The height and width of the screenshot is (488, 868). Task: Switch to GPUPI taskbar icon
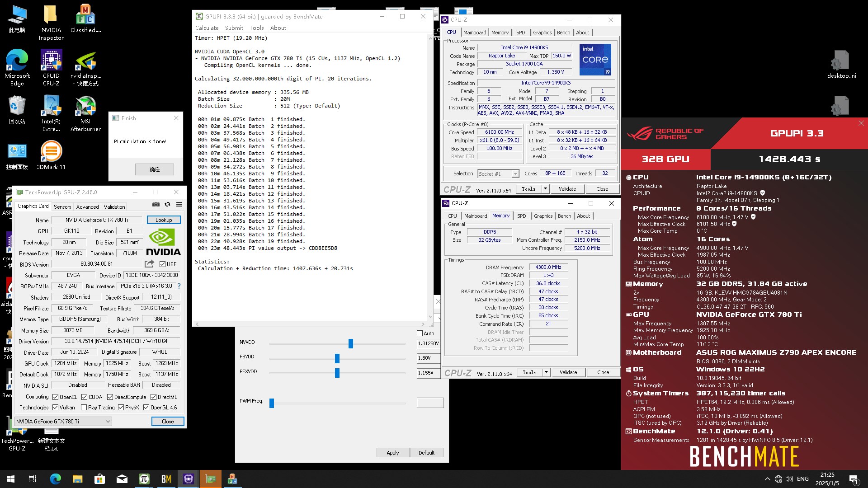[x=144, y=479]
